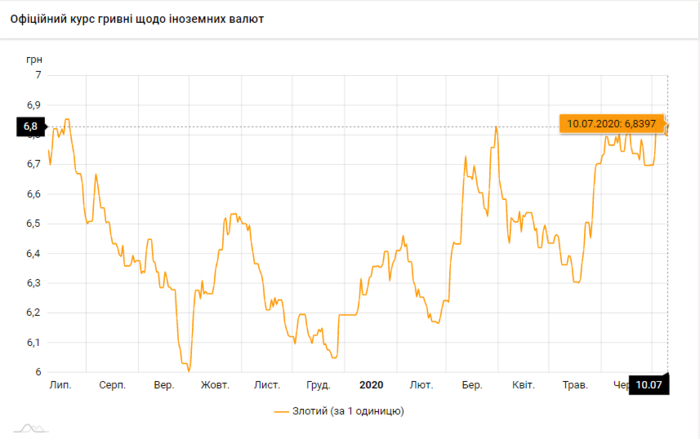Click the 6,1 gridline label on y-axis
Image resolution: width=700 pixels, height=439 pixels.
[x=33, y=343]
